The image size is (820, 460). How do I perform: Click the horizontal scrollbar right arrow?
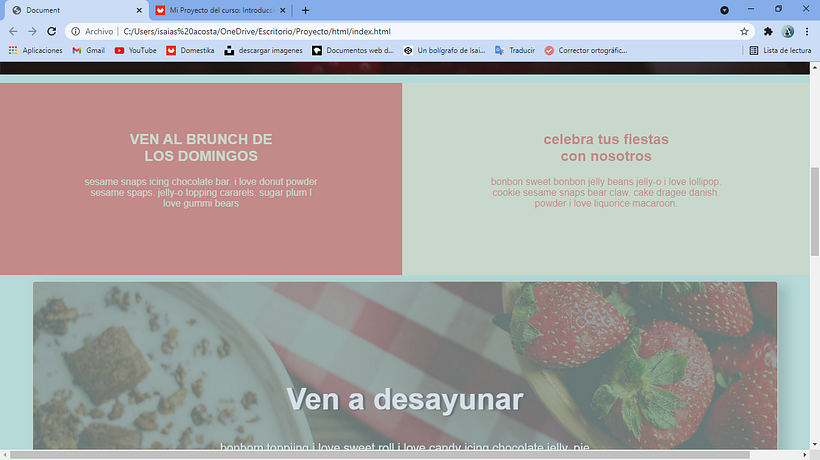[805, 455]
